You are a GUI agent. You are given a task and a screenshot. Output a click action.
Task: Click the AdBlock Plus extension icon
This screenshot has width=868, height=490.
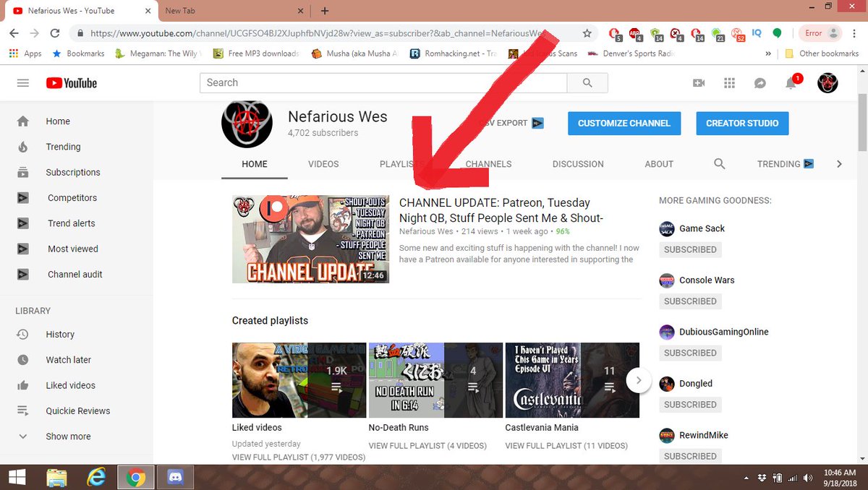634,33
